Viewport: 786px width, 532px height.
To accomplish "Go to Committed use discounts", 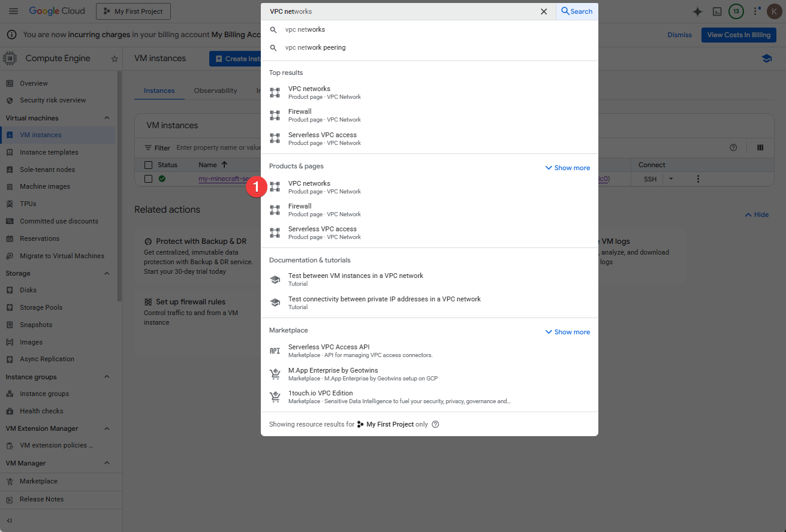I will 59,221.
